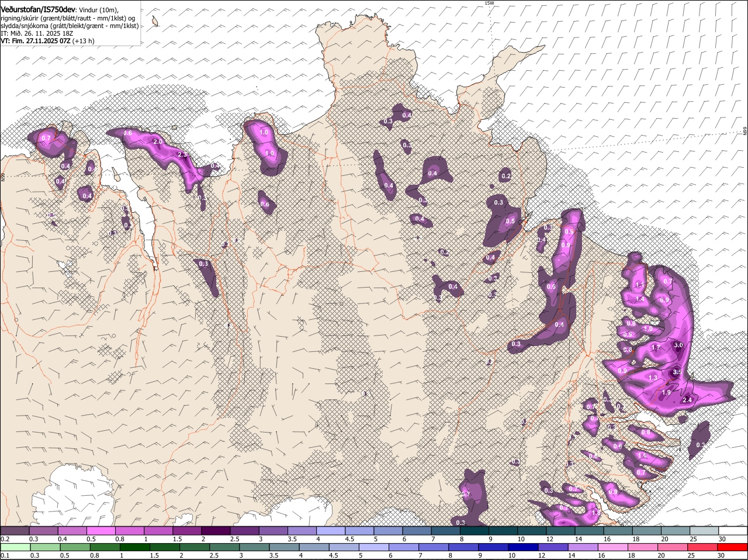Select light lavender 4.5 swatch in upper legend
The height and width of the screenshot is (560, 748).
point(359,530)
